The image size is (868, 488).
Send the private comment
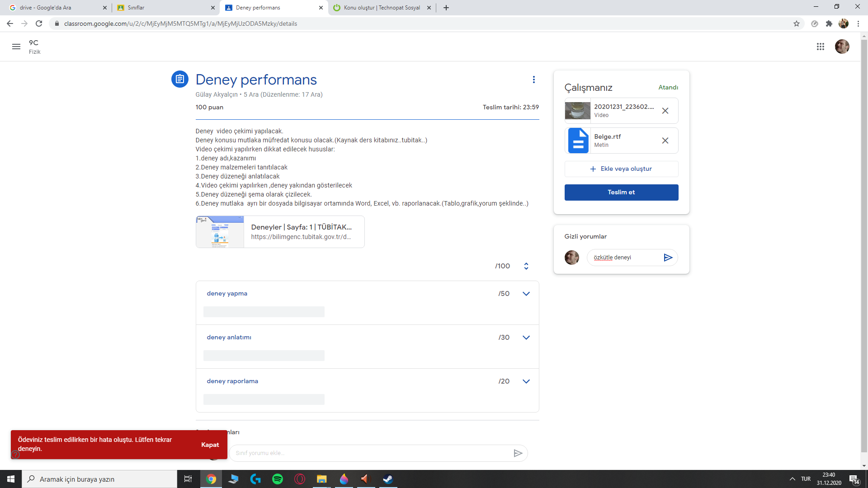pos(668,258)
